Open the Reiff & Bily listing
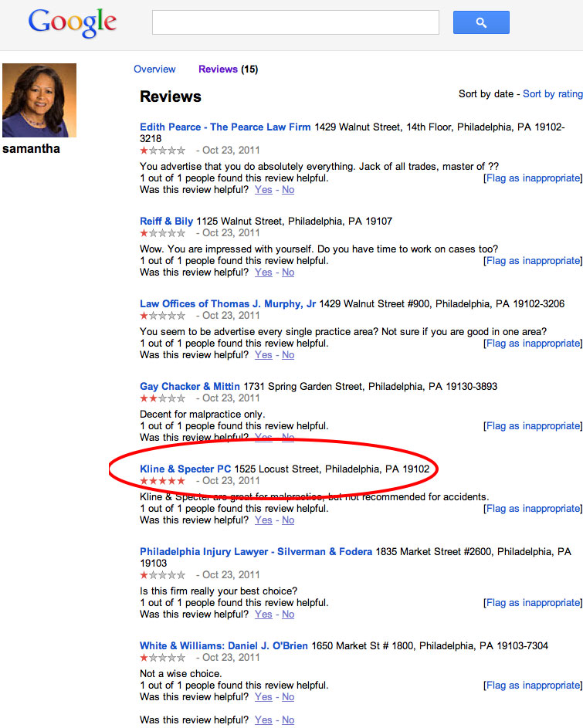 (x=166, y=222)
